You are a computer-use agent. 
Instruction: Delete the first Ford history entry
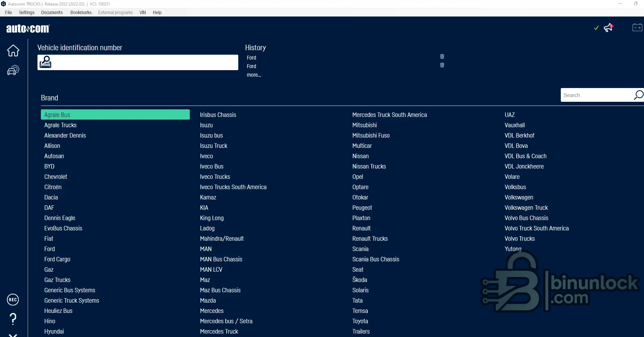click(442, 56)
